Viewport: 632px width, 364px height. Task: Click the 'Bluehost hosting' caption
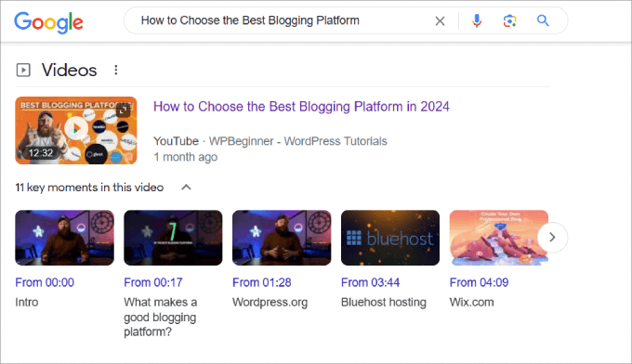tap(384, 303)
